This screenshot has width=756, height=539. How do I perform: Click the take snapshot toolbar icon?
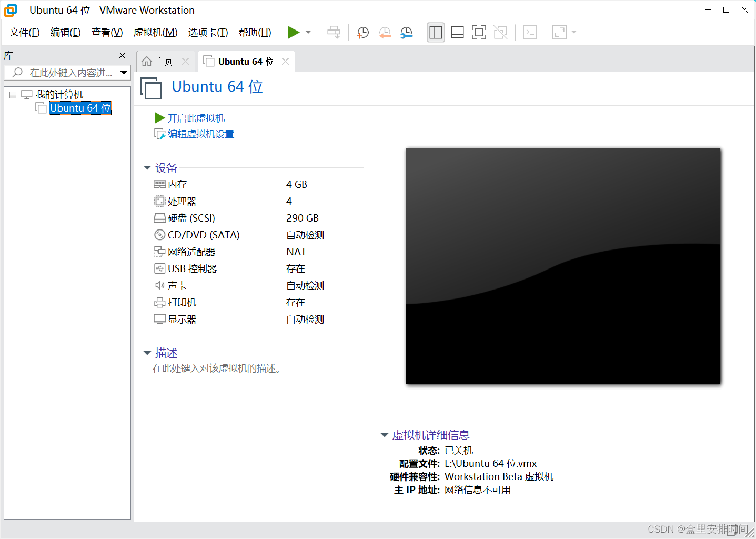(x=363, y=33)
